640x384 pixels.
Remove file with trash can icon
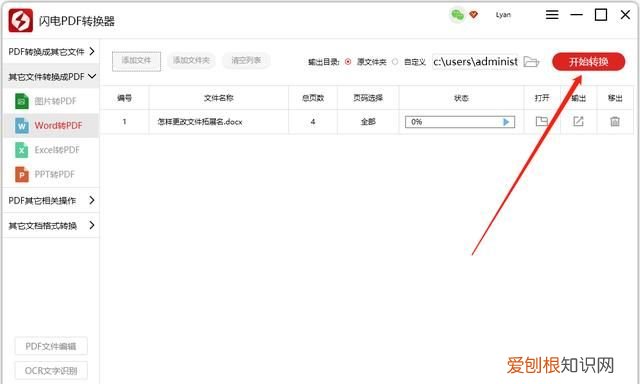(615, 121)
